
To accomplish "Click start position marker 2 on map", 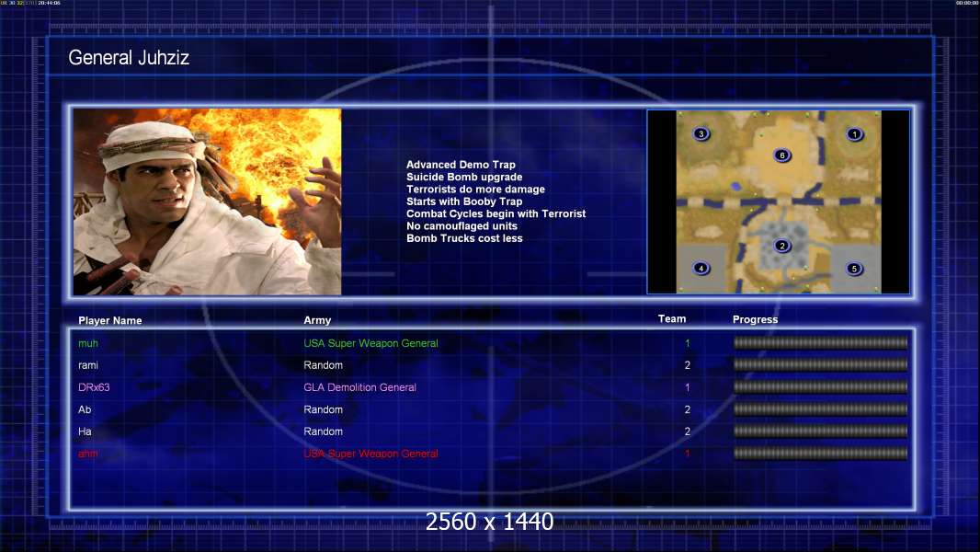I will (x=781, y=246).
